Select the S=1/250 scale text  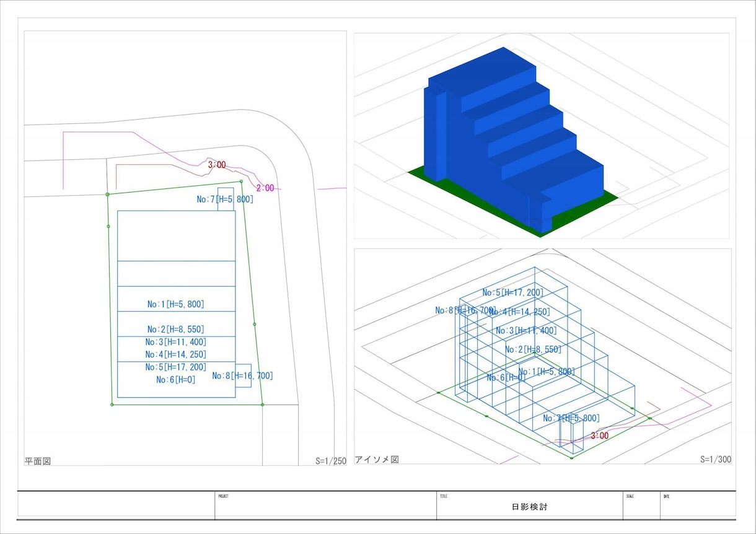pyautogui.click(x=331, y=461)
